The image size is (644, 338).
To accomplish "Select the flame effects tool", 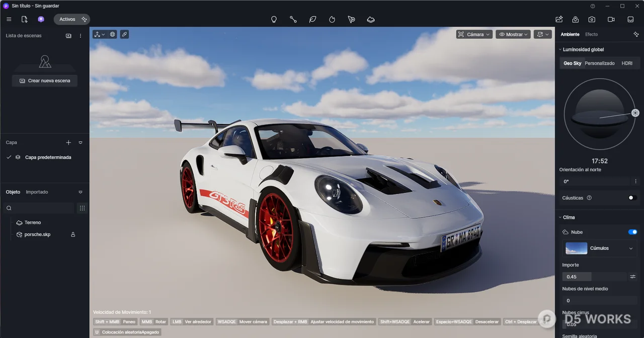I will (332, 20).
